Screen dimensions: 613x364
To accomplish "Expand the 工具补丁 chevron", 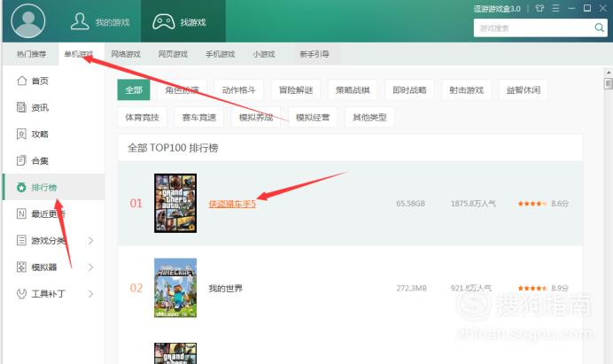I will pos(90,294).
